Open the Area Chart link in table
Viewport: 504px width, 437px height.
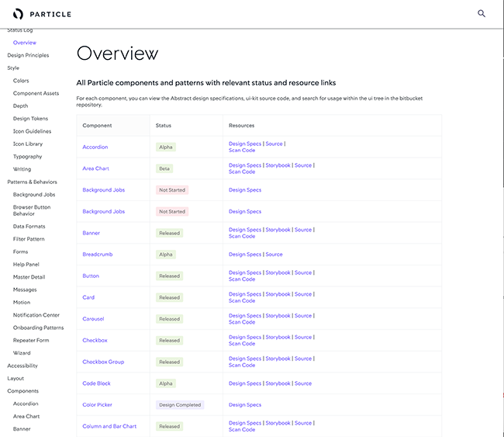click(x=96, y=168)
